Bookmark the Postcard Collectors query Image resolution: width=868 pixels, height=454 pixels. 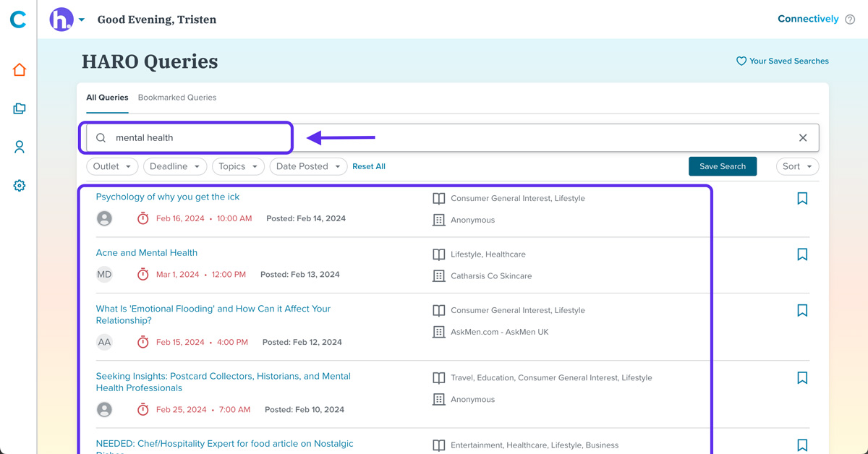click(x=802, y=377)
